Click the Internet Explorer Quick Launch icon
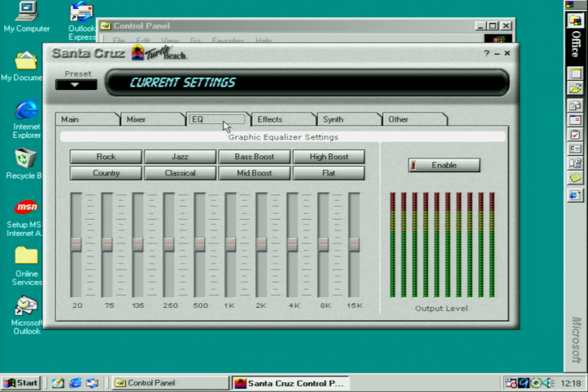588x392 pixels. (x=75, y=383)
